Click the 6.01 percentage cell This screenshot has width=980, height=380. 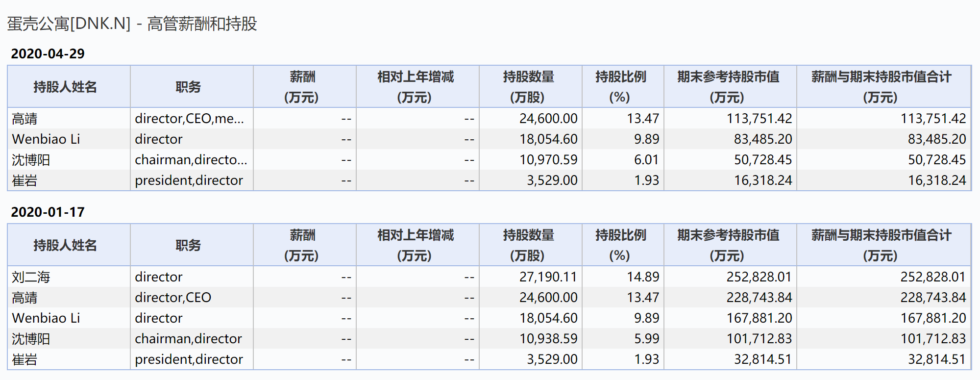click(x=646, y=160)
